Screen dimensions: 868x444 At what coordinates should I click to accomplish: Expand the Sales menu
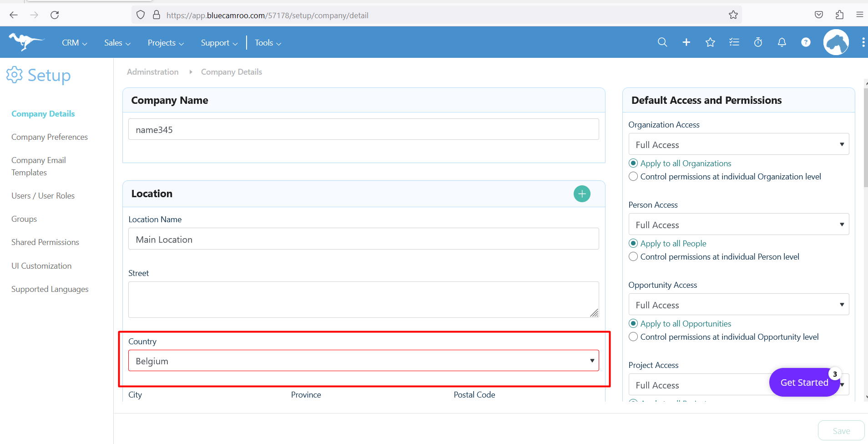point(117,43)
